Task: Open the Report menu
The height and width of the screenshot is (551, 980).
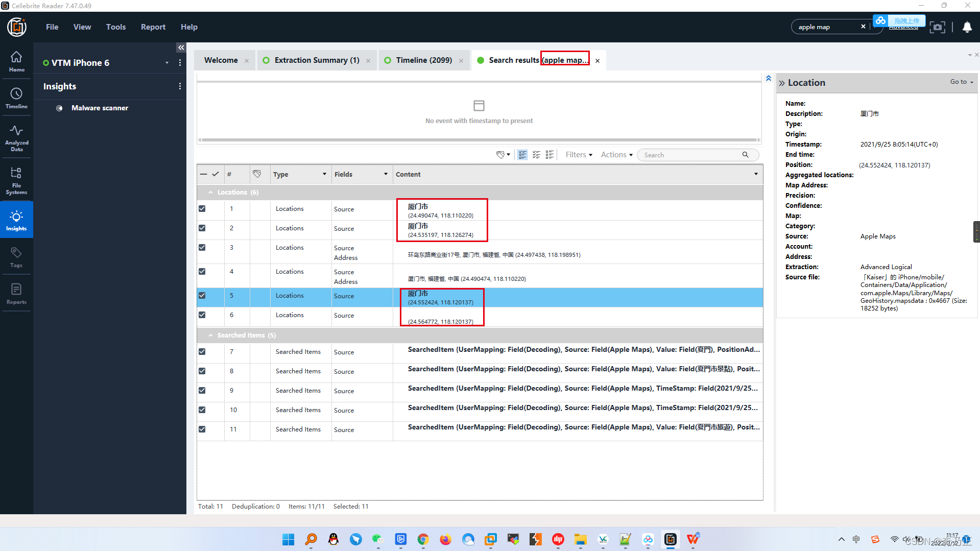Action: (x=153, y=27)
